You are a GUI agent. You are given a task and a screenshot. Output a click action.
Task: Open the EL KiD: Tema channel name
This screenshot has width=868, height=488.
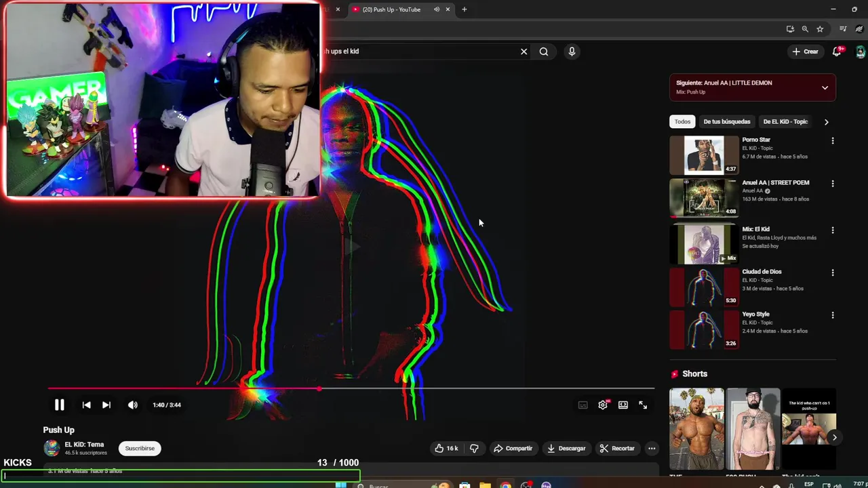84,445
